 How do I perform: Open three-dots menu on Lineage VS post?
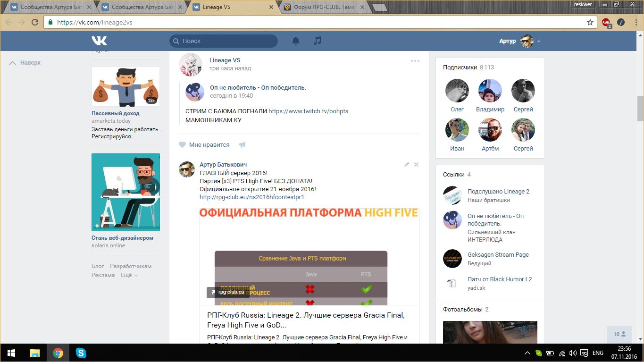click(415, 61)
